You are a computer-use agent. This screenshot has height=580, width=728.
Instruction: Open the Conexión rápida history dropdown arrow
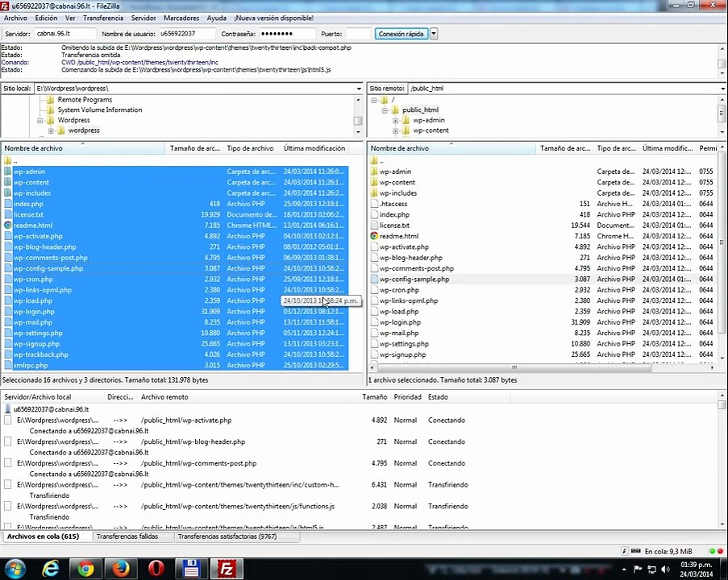[x=434, y=33]
